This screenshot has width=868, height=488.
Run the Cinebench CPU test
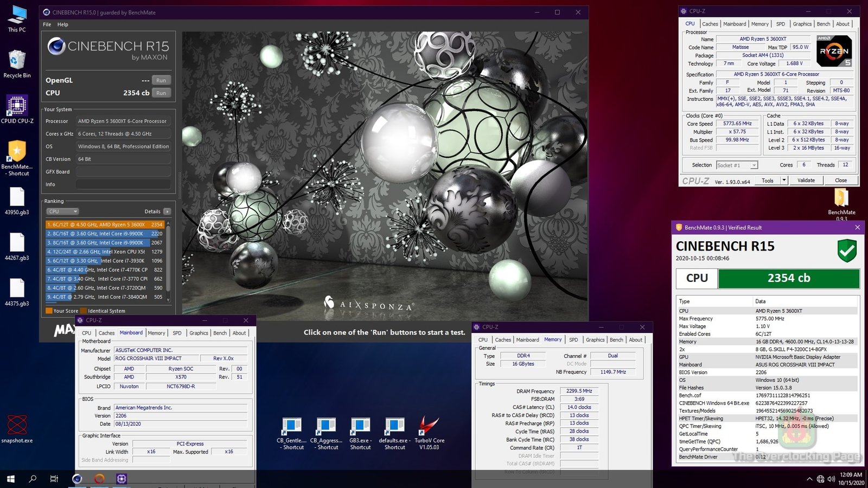161,93
